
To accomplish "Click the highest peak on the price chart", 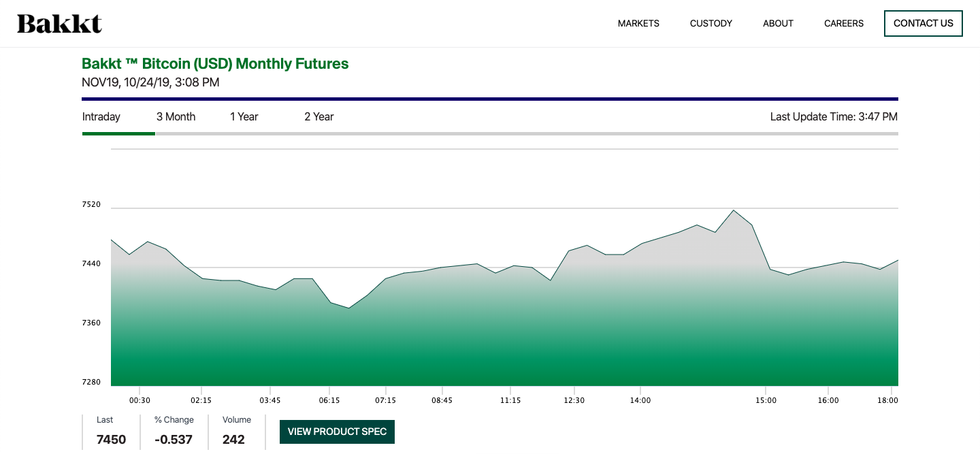I will (x=734, y=210).
